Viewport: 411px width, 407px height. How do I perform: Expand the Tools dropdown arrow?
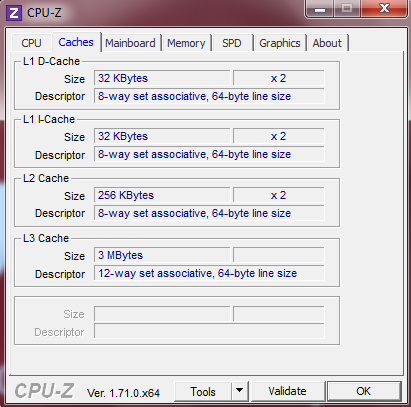(x=239, y=391)
